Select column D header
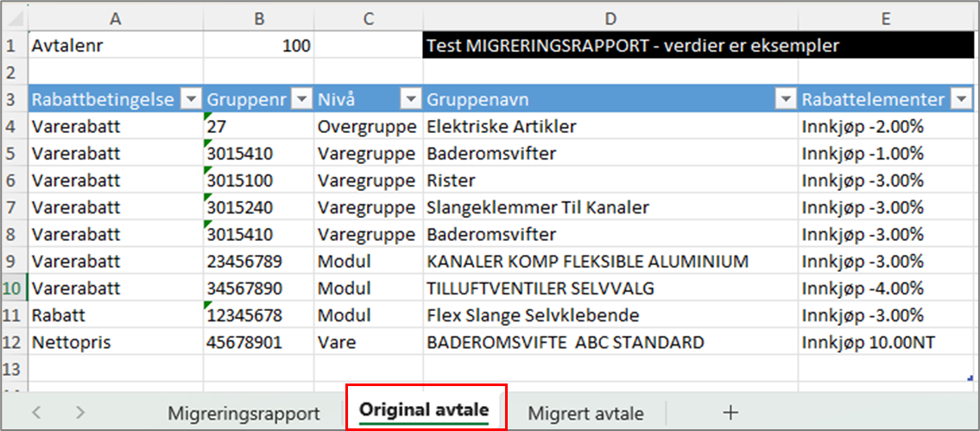 tap(610, 18)
